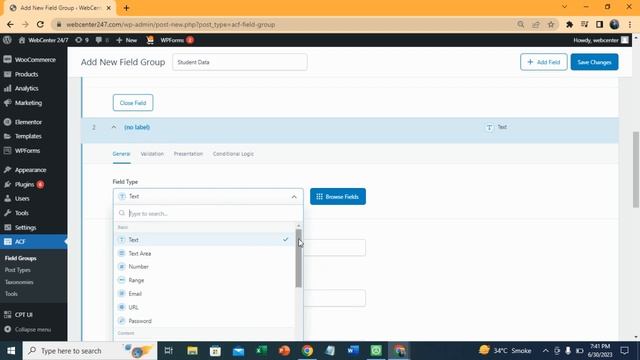Viewport: 640px width, 360px height.
Task: Select Text field type option
Action: coord(204,240)
